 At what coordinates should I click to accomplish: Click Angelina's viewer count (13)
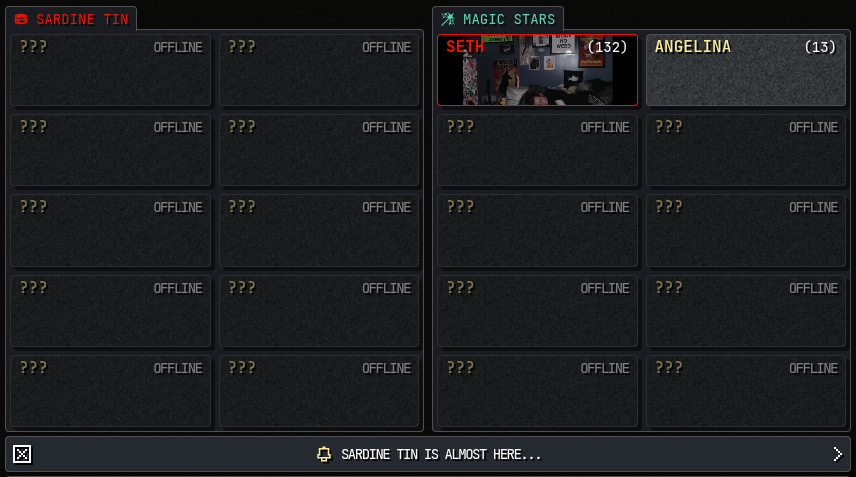820,47
